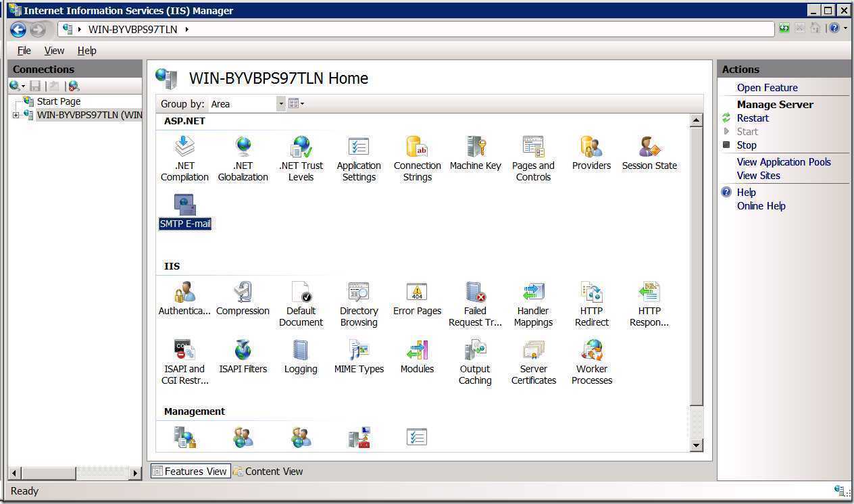Viewport: 854px width, 504px height.
Task: Open the Directory Browsing feature
Action: click(x=359, y=304)
